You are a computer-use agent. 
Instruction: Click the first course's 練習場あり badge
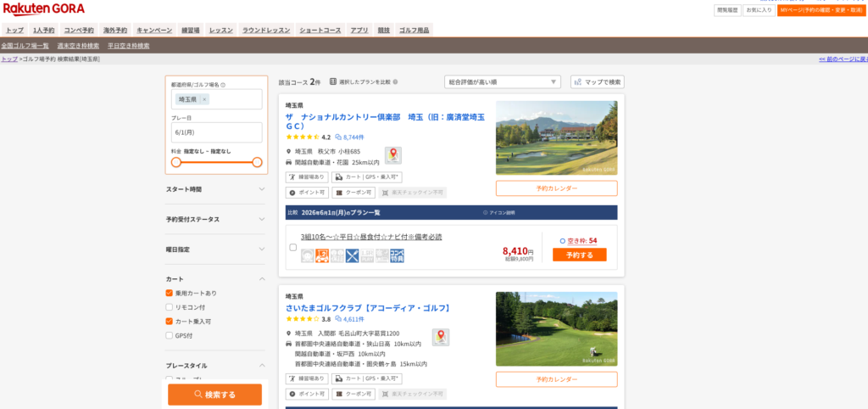(x=307, y=177)
